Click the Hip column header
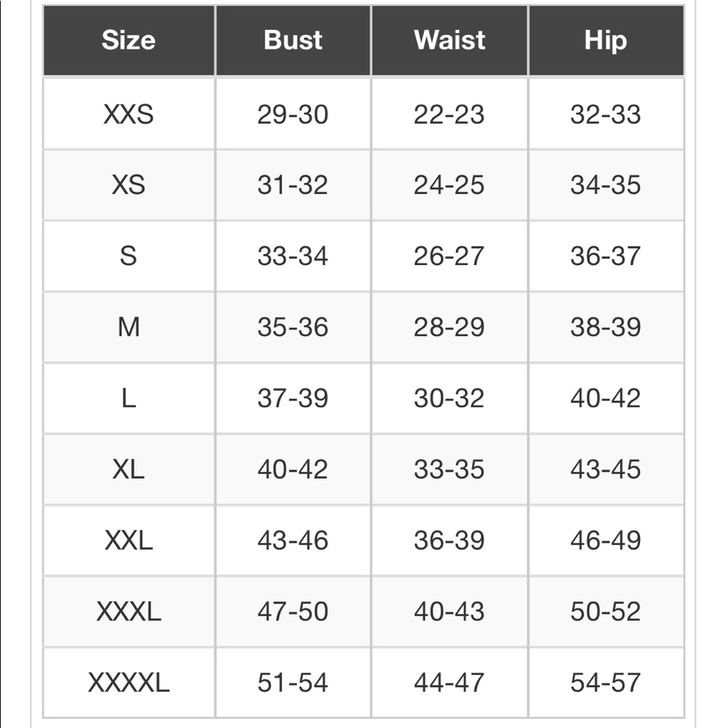This screenshot has height=728, width=728. coord(606,40)
